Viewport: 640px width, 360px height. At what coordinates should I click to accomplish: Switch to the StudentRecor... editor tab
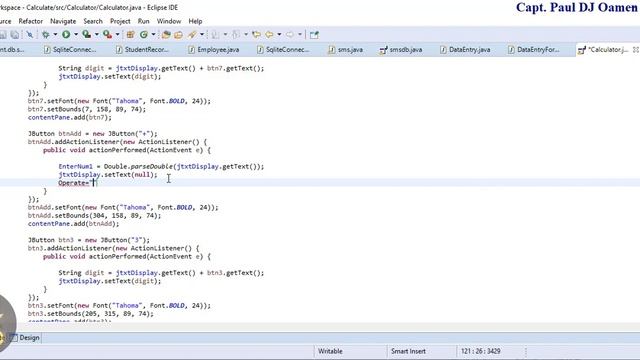pyautogui.click(x=142, y=50)
